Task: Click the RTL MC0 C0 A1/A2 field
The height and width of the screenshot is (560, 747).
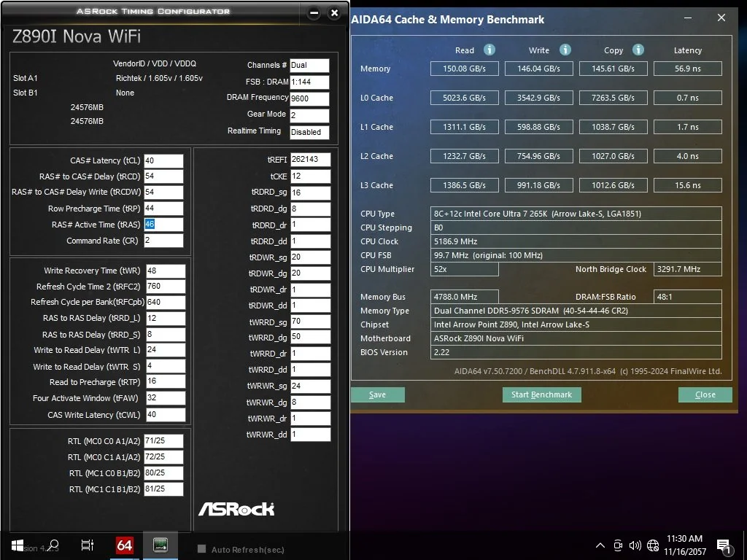Action: point(163,441)
